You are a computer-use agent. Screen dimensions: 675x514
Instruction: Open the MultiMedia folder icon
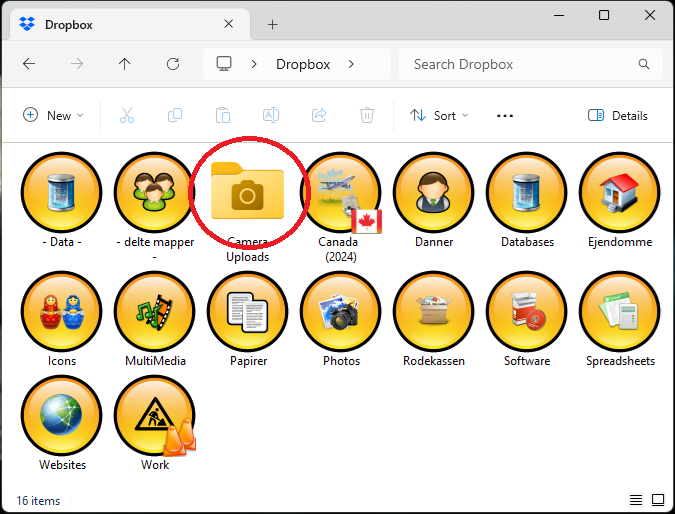click(154, 311)
